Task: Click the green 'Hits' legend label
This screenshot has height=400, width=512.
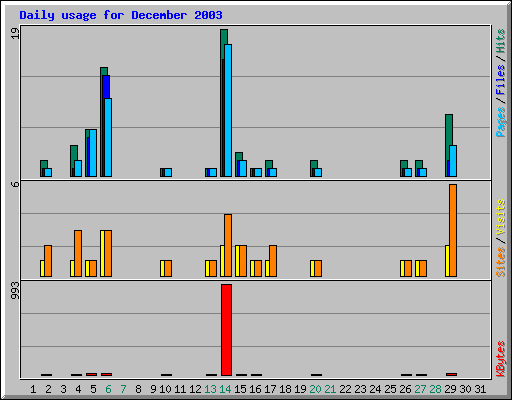Action: pyautogui.click(x=501, y=41)
